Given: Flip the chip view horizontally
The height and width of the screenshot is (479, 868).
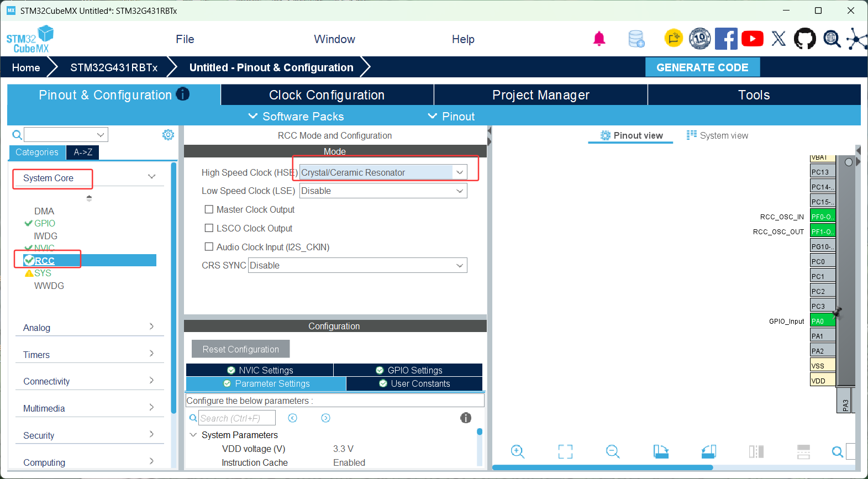Looking at the screenshot, I should click(756, 451).
